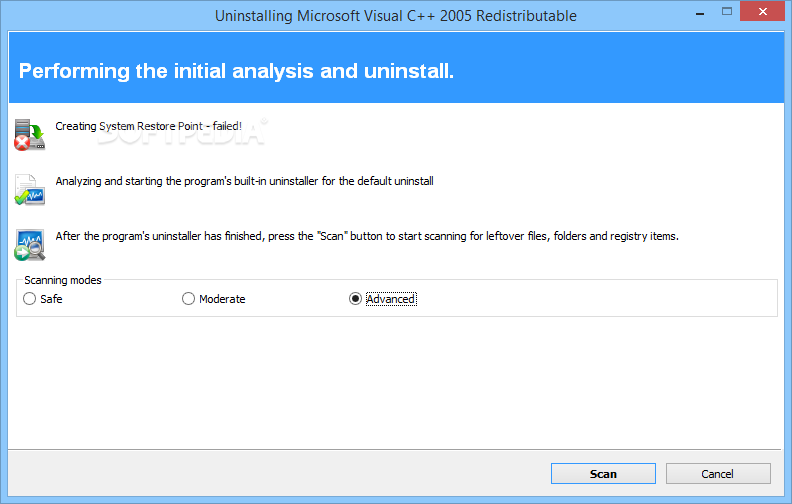This screenshot has width=792, height=504.
Task: Click 'Creating System Restore Point - failed!' text
Action: click(148, 126)
